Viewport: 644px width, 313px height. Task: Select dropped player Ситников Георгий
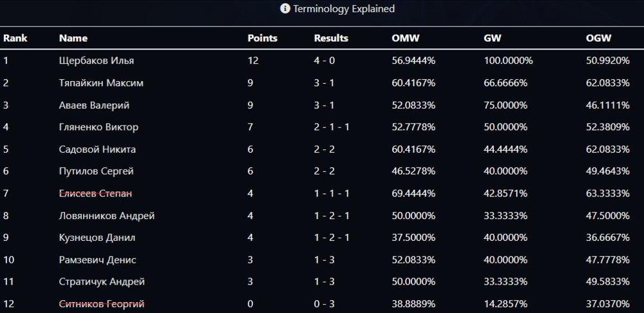pos(102,304)
